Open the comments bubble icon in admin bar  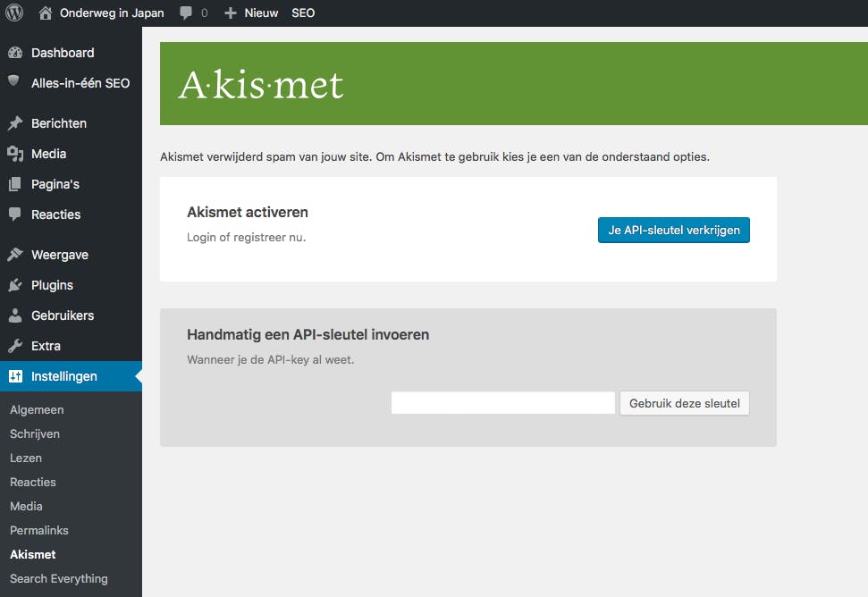tap(186, 13)
